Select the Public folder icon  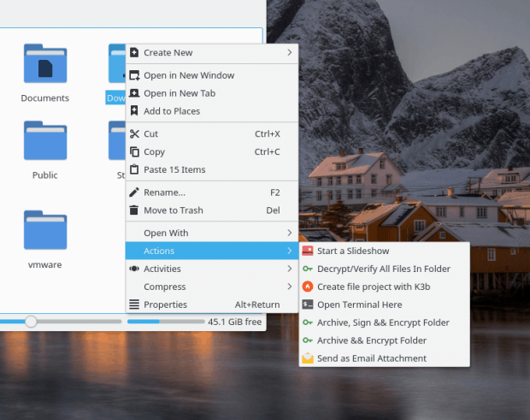(45, 140)
